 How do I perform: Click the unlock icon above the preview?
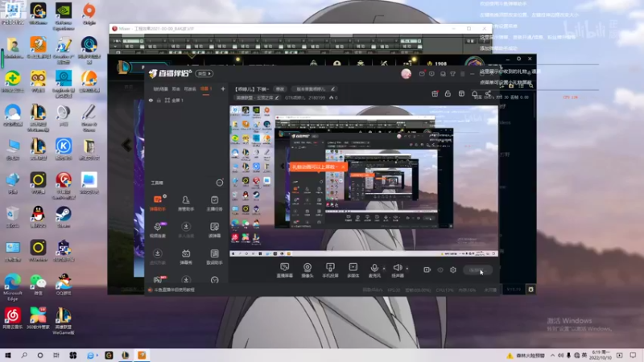[448, 93]
